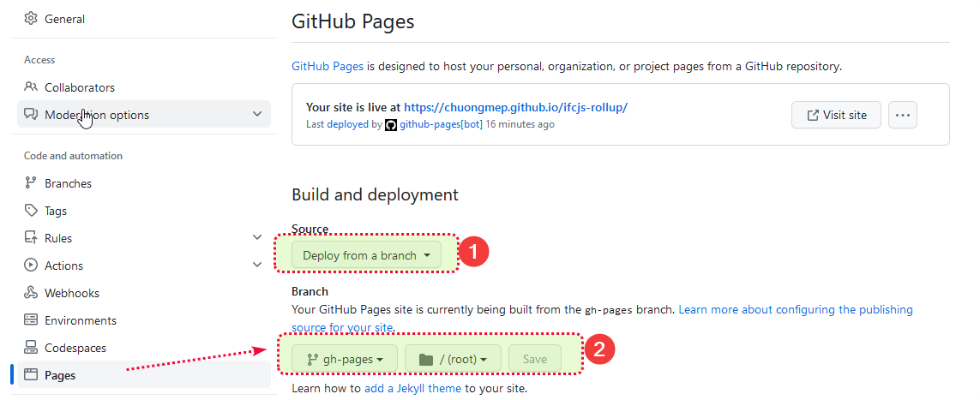980x400 pixels.
Task: Expand the Moderation options section
Action: coord(257,115)
